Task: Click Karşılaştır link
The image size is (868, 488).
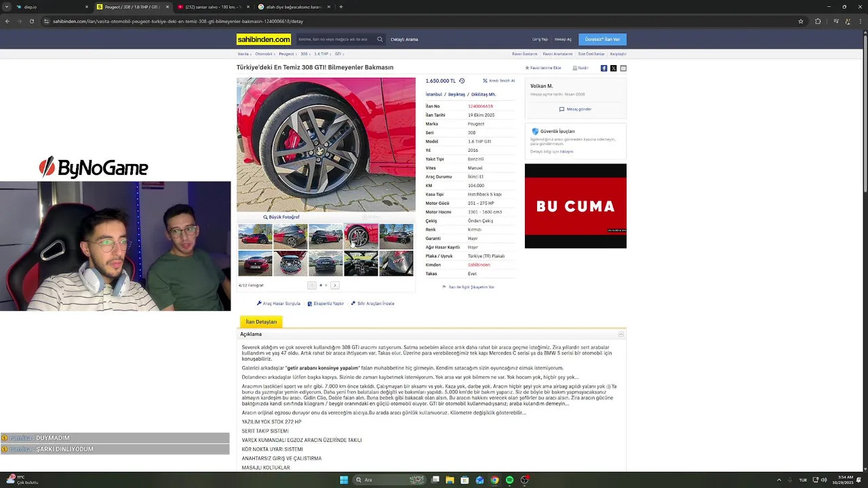Action: pyautogui.click(x=618, y=54)
